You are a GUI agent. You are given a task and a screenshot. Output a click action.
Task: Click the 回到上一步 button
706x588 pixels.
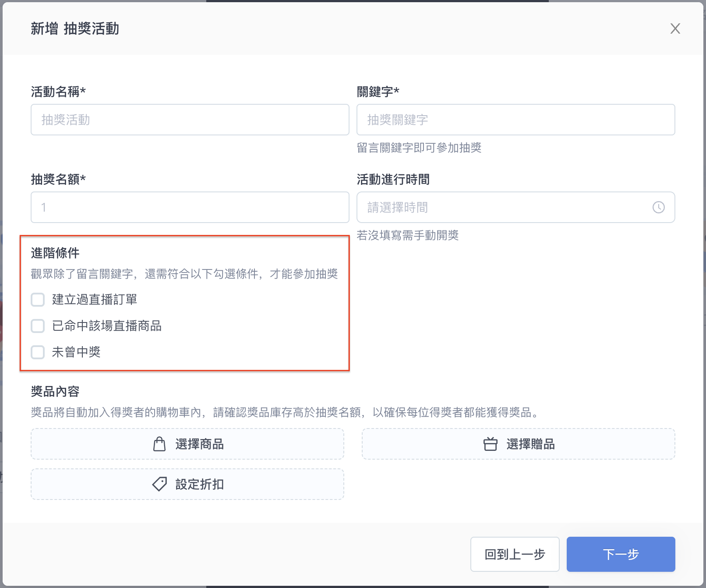coord(515,554)
